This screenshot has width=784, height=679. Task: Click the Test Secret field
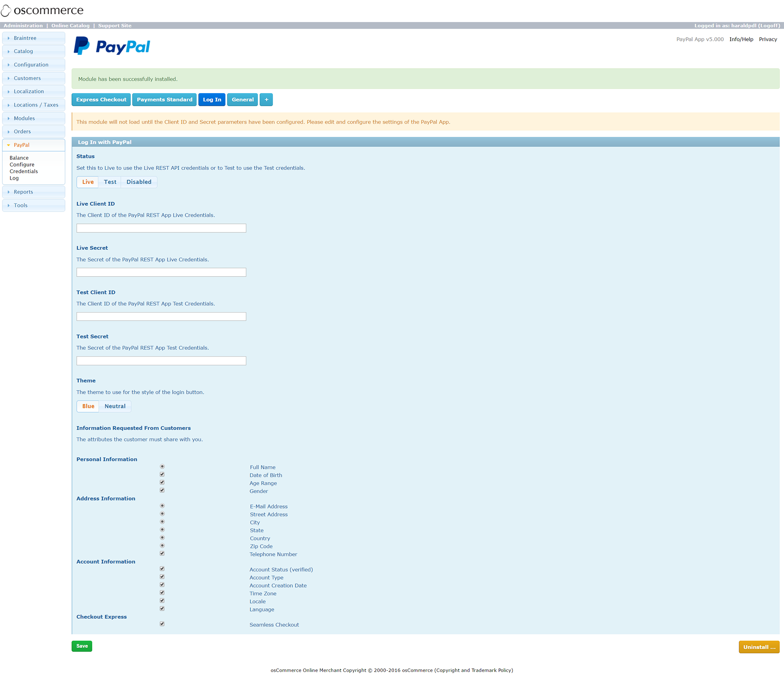(161, 361)
